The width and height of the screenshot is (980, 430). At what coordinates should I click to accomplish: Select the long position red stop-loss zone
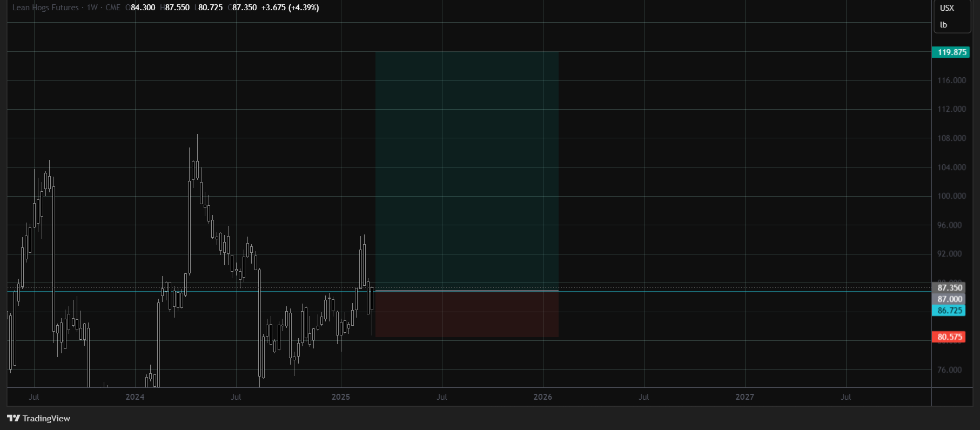(x=467, y=314)
